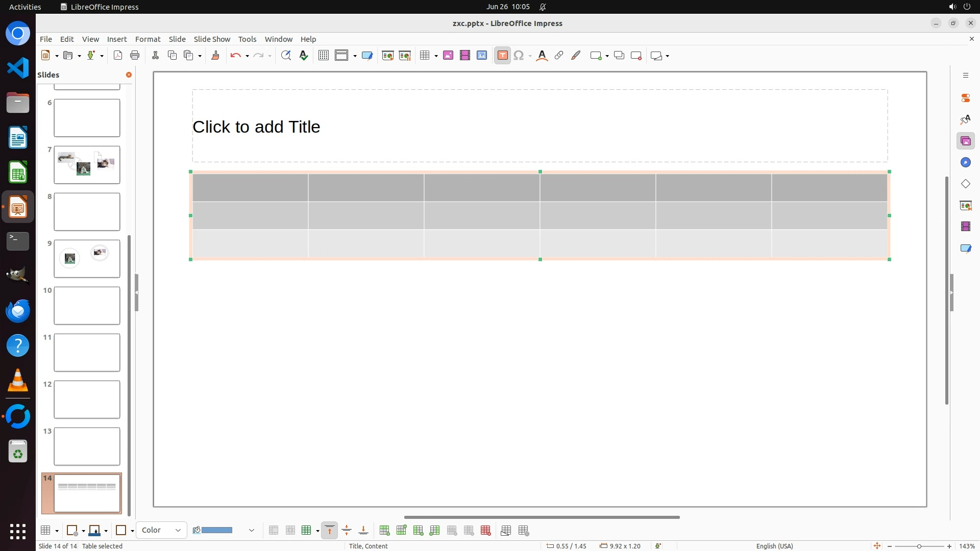980x551 pixels.
Task: Select the slide 9 thumbnail
Action: tap(87, 259)
